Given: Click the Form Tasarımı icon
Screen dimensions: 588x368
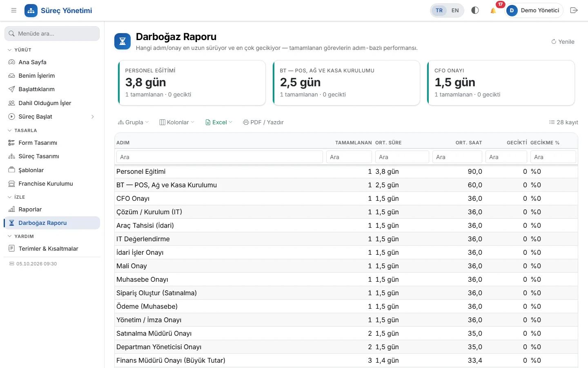Looking at the screenshot, I should [x=11, y=143].
